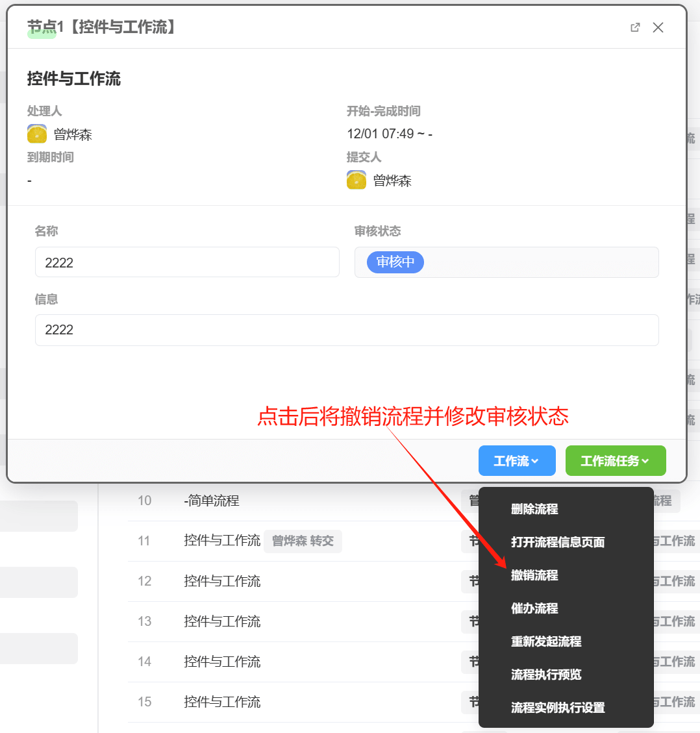Click the 曾烨森 转交 tag
700x733 pixels.
point(303,541)
